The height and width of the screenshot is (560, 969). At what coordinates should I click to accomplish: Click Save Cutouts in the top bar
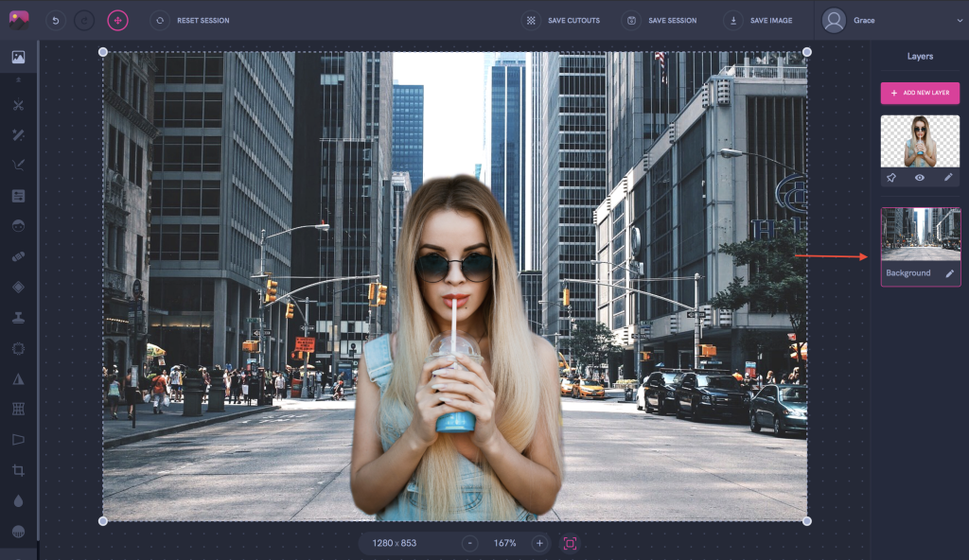[x=563, y=20]
